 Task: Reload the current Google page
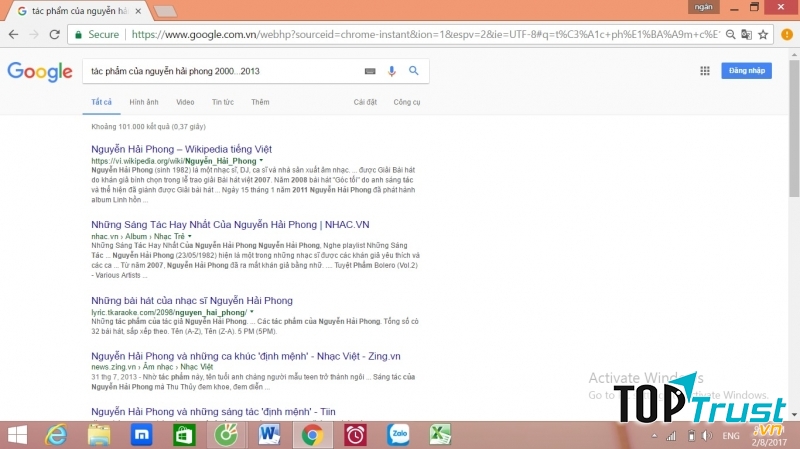(55, 34)
